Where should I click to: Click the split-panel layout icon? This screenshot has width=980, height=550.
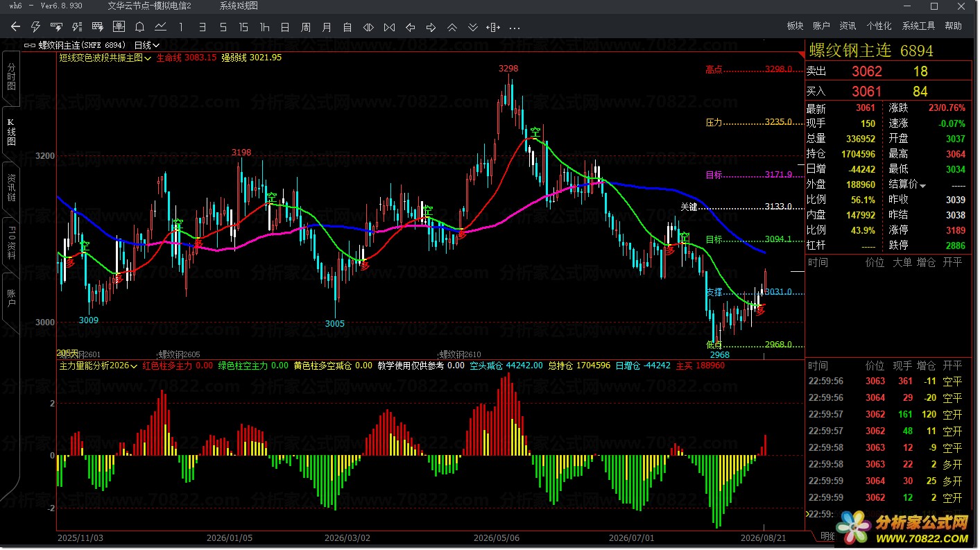[x=493, y=27]
